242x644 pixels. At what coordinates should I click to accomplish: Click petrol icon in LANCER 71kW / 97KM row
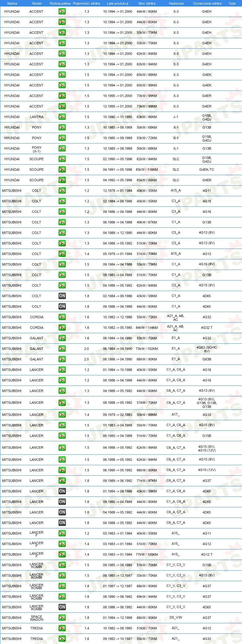[x=62, y=481]
